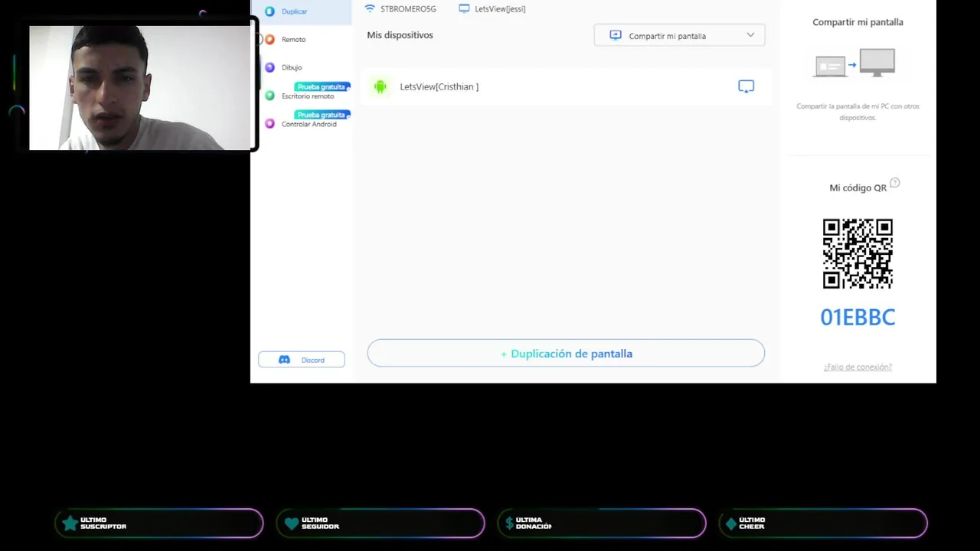The height and width of the screenshot is (551, 980).
Task: Click the Ultimo Cheer diamond icon
Action: (731, 523)
